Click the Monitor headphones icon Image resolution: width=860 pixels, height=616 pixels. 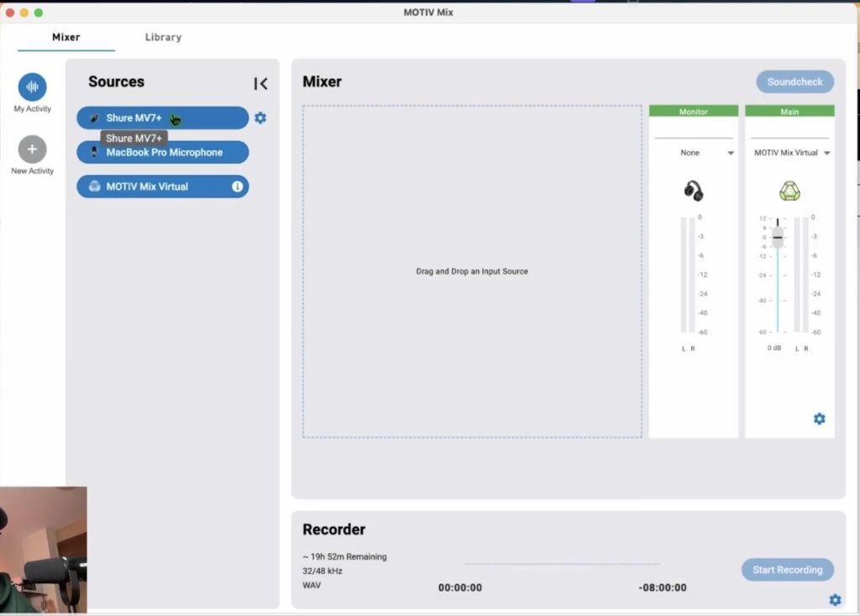[693, 191]
